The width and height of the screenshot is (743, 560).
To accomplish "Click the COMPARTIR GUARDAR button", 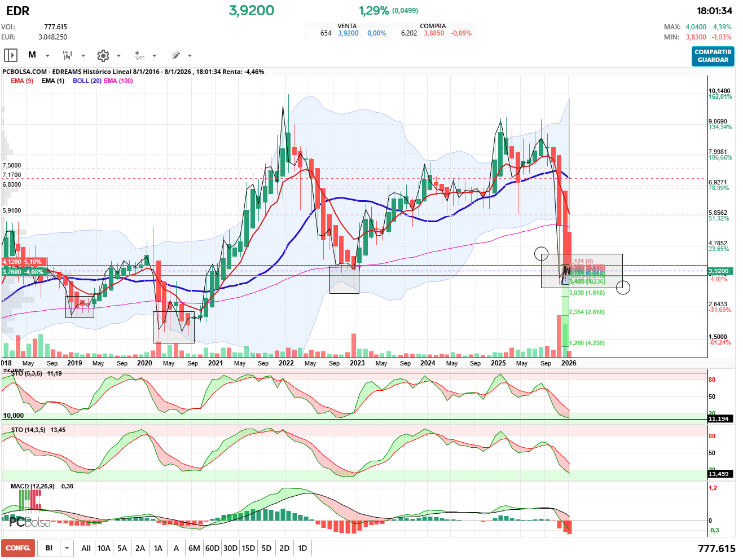I will click(713, 56).
